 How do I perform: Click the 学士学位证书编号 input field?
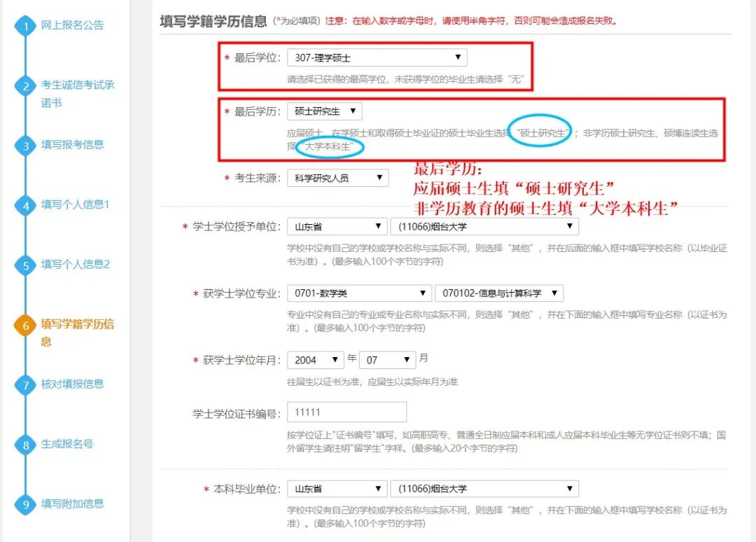click(x=346, y=412)
